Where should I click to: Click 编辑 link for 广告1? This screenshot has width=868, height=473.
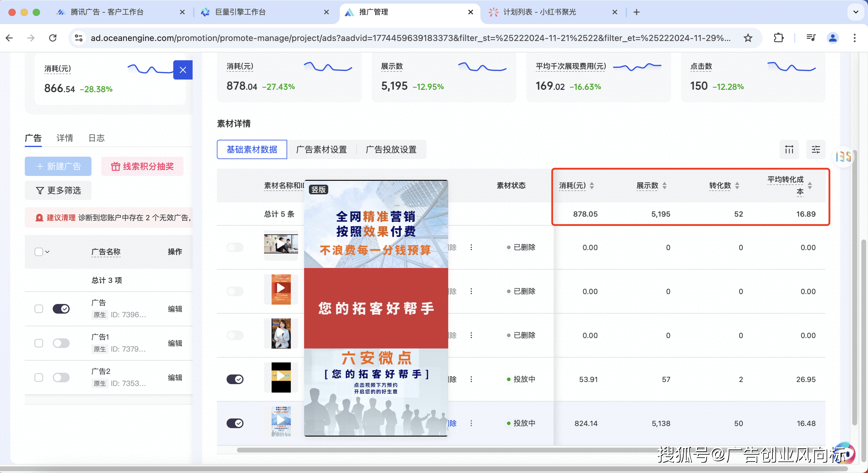(175, 343)
